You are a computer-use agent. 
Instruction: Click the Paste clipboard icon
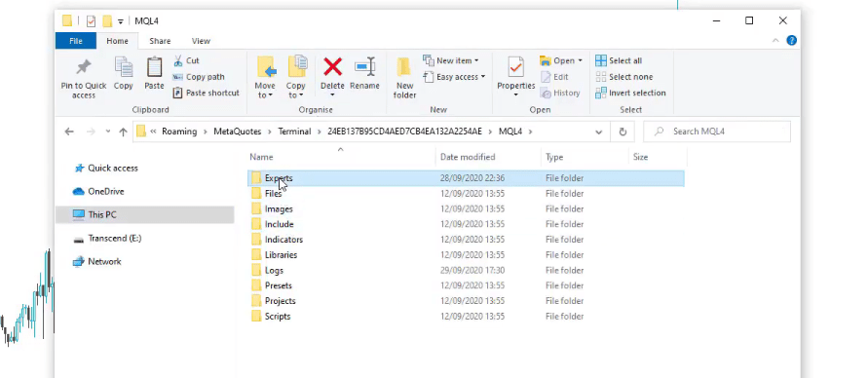tap(154, 67)
